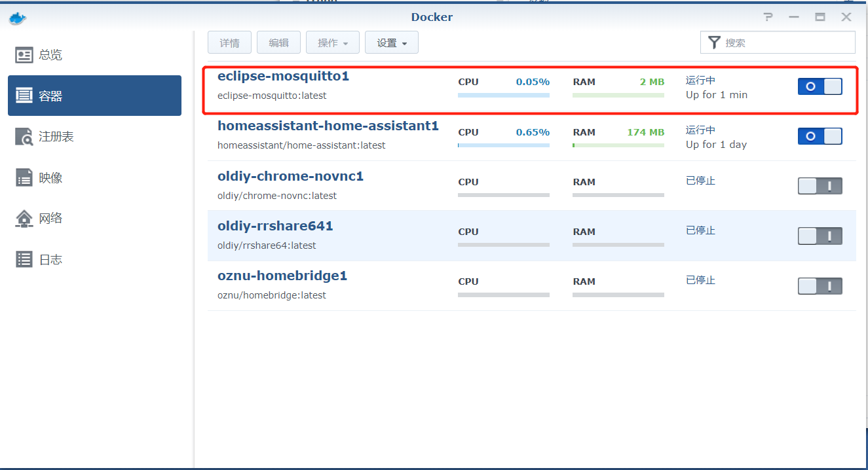Click homeassistant-home-assistant1 RAM usage bar

click(x=618, y=145)
